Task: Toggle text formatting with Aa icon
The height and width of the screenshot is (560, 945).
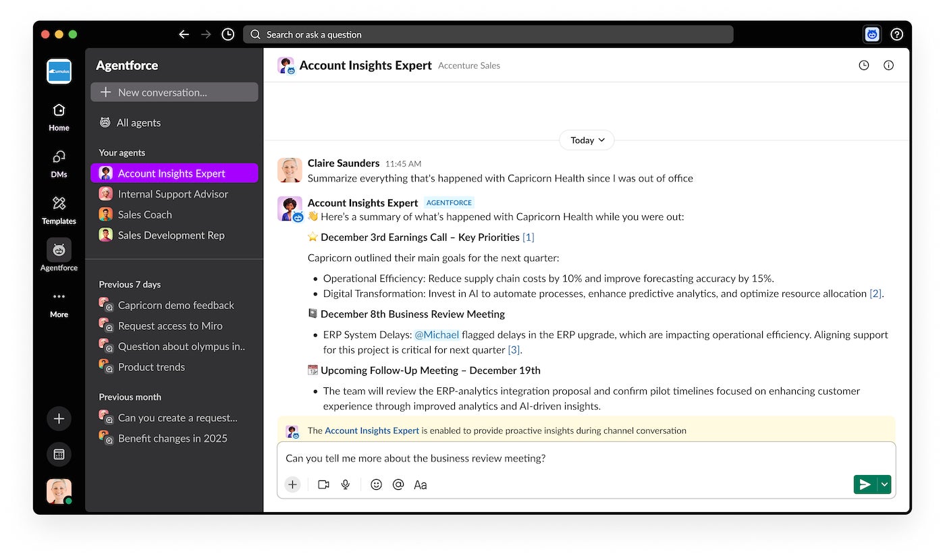Action: tap(420, 484)
